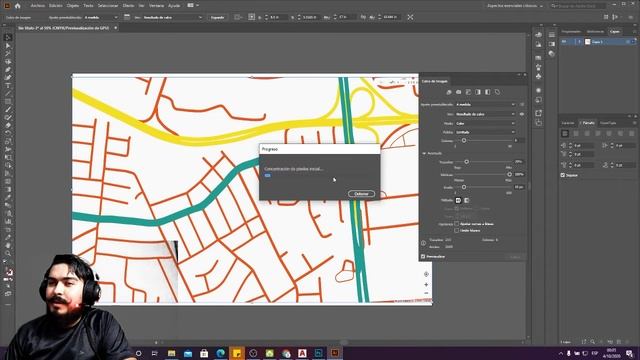Toggle the view eye icon in Image Trace
Viewport: 640px width, 360px height.
[522, 114]
